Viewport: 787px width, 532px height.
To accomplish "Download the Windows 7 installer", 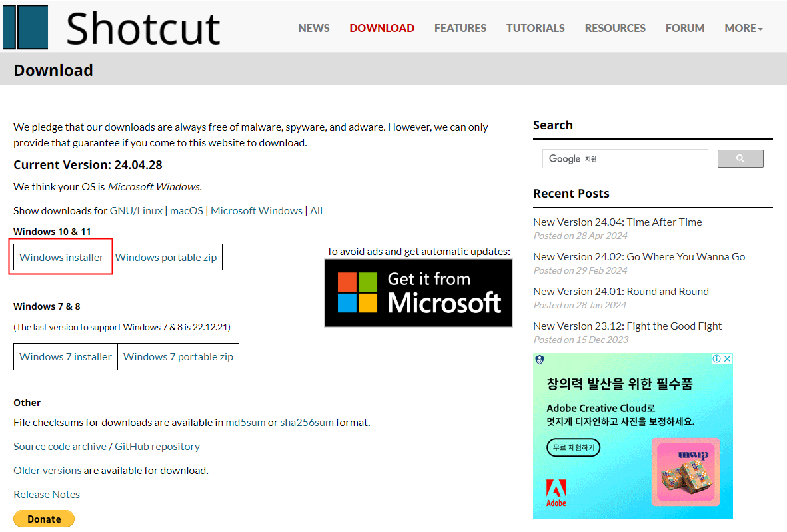I will (66, 356).
